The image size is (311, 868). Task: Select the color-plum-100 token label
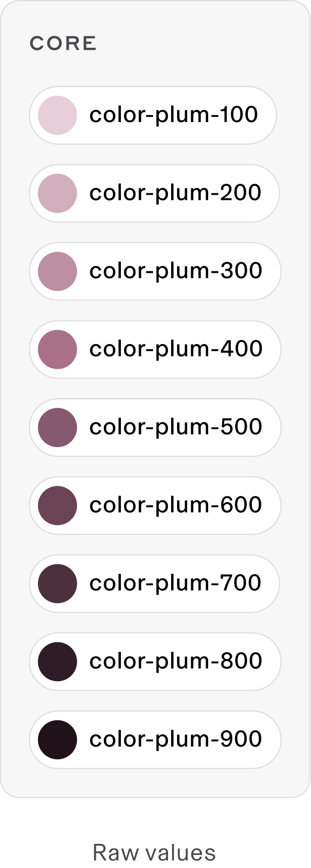click(x=174, y=115)
